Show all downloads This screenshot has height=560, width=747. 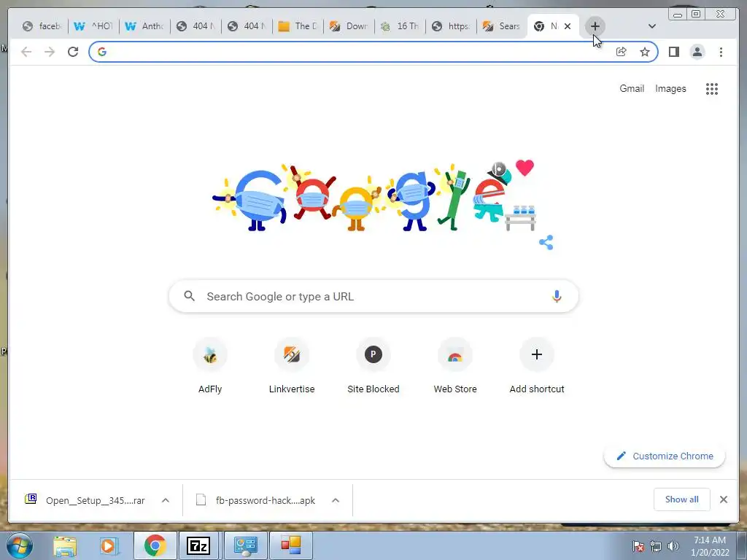(682, 499)
